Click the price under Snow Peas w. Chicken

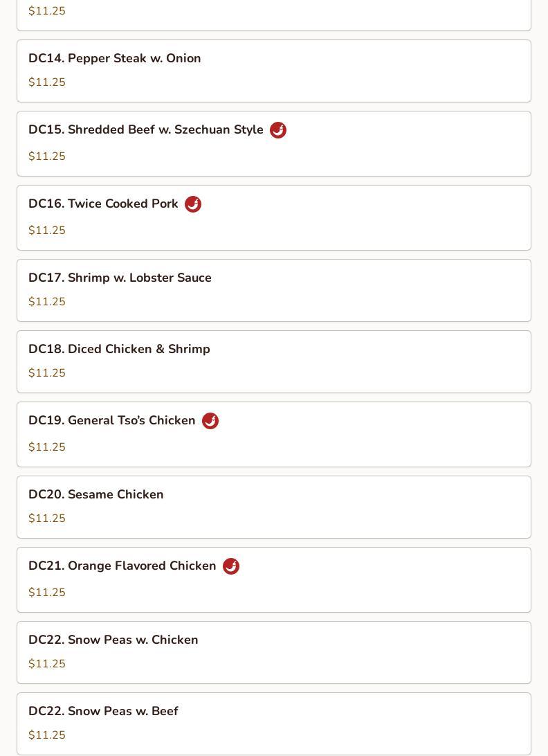[47, 663]
